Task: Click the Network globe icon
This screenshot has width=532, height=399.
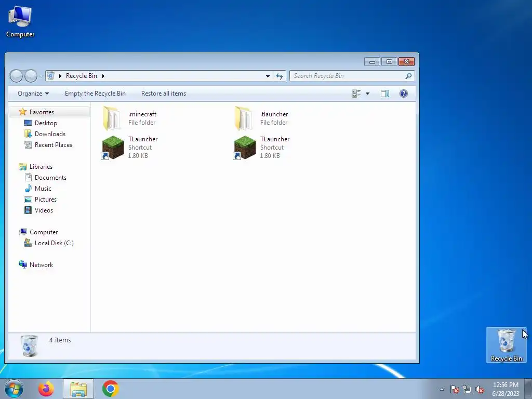Action: pyautogui.click(x=23, y=264)
